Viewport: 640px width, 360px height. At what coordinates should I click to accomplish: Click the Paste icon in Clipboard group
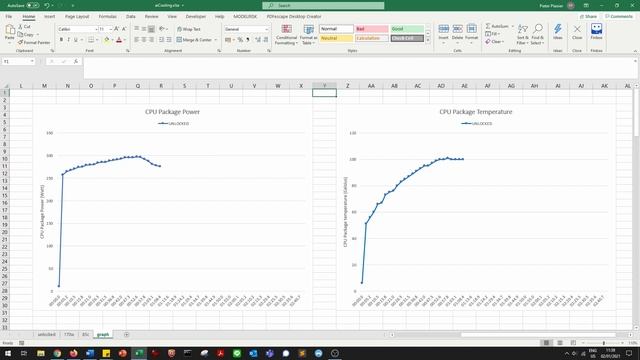pos(10,30)
